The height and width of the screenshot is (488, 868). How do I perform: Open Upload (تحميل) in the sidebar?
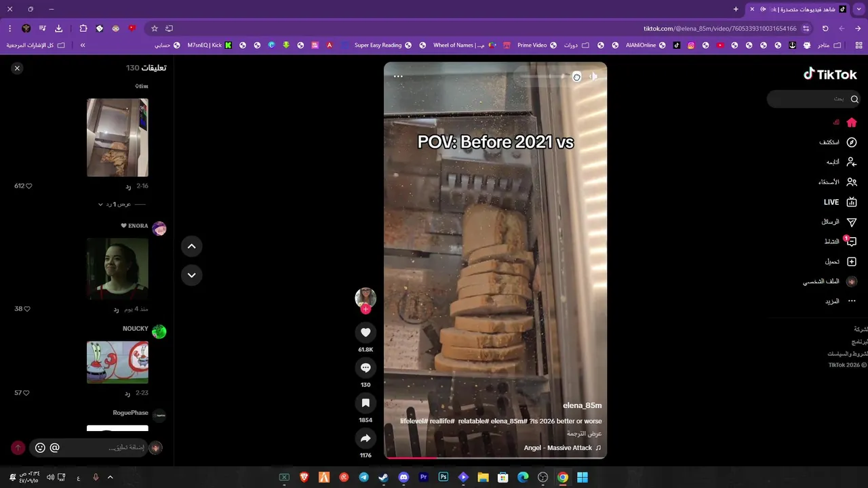(840, 262)
